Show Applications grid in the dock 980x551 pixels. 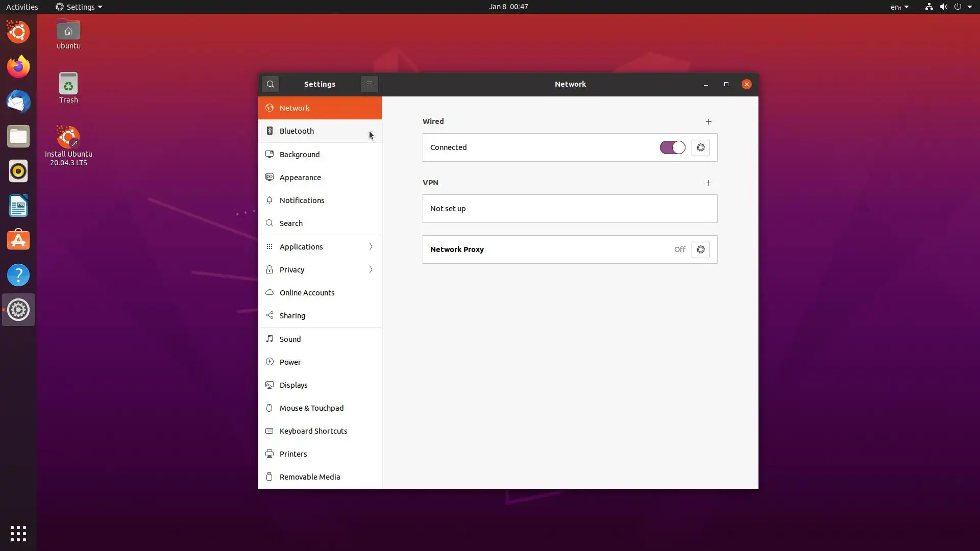(x=18, y=534)
